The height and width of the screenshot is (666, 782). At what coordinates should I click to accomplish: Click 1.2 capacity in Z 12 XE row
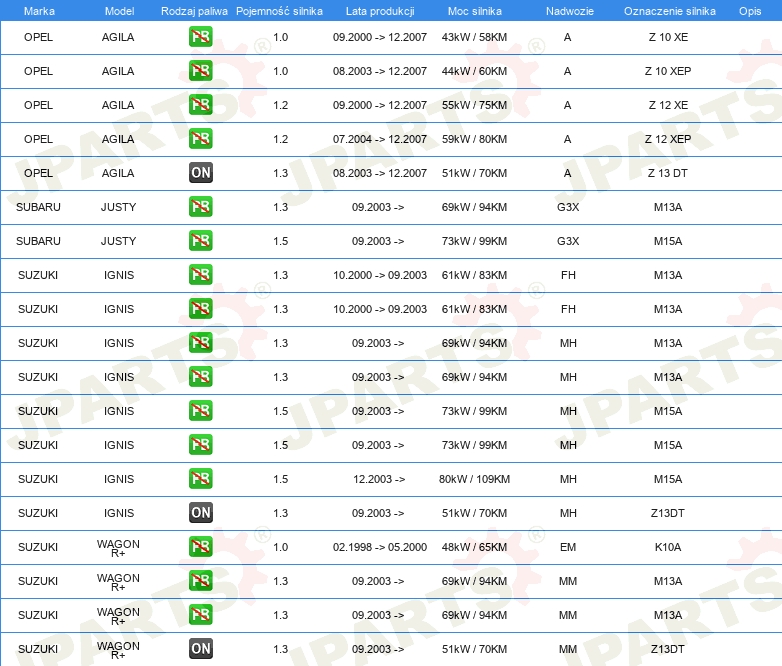[x=281, y=105]
